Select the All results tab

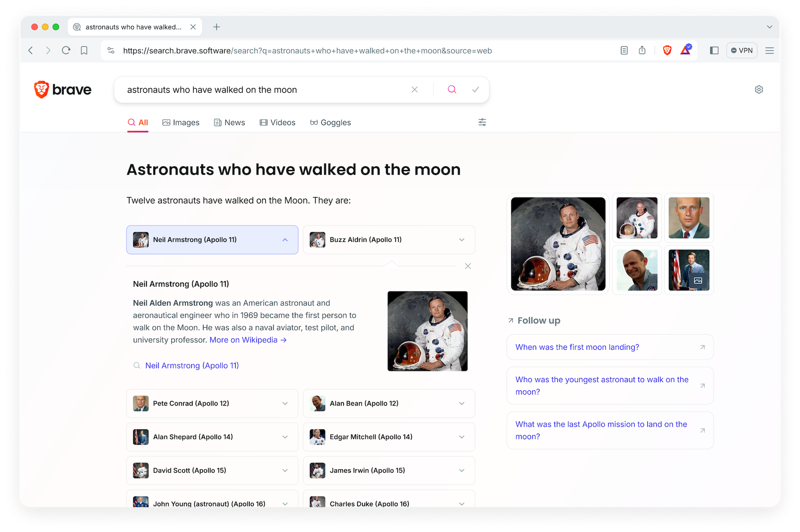138,122
